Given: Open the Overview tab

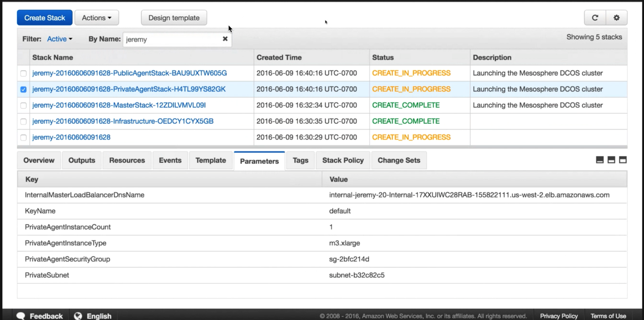Looking at the screenshot, I should tap(39, 160).
